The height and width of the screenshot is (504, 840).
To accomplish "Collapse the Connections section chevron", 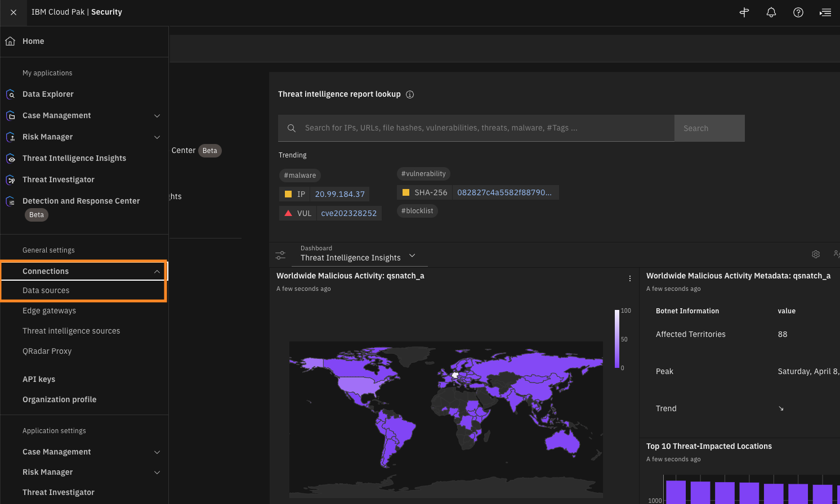I will tap(157, 272).
